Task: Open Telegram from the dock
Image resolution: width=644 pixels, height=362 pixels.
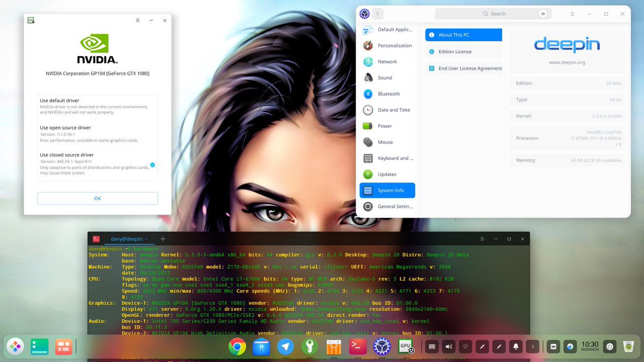Action: tap(286, 347)
